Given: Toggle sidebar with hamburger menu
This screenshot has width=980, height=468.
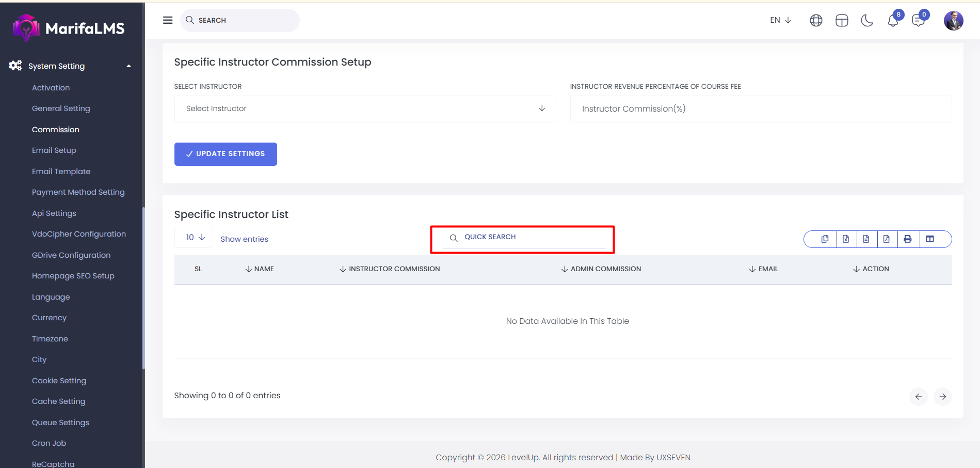Looking at the screenshot, I should [x=168, y=20].
